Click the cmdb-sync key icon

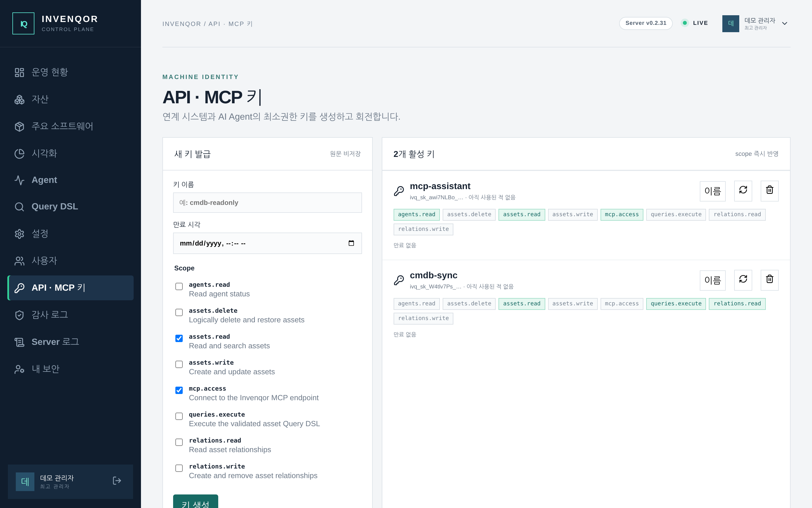[399, 280]
